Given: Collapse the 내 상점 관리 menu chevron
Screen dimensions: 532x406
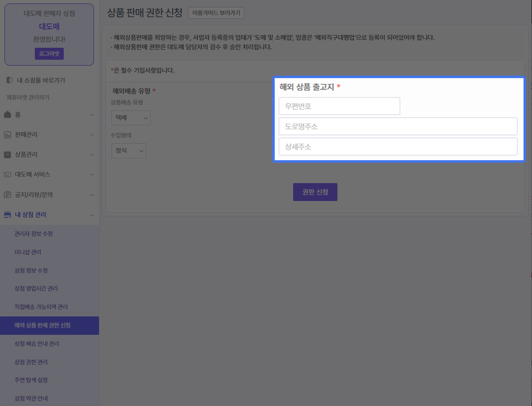Looking at the screenshot, I should tap(92, 215).
